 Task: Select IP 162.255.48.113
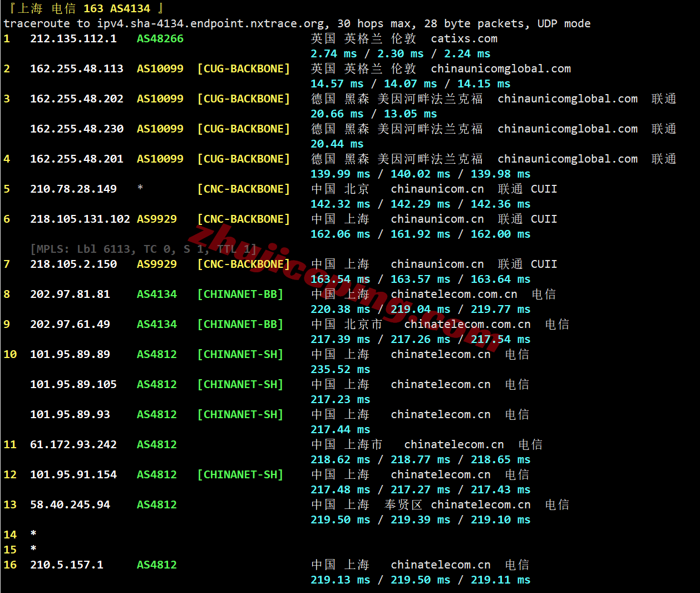[77, 68]
